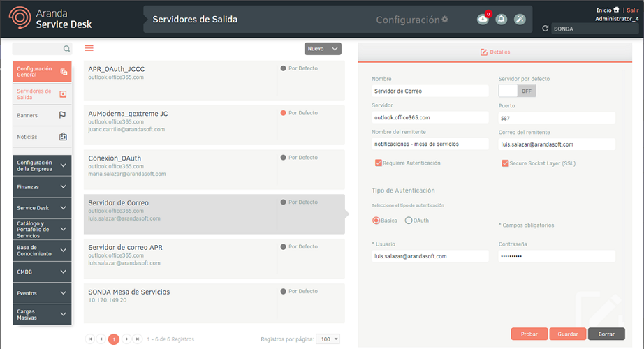The image size is (644, 349).
Task: Click the Servidor input field
Action: [x=430, y=117]
